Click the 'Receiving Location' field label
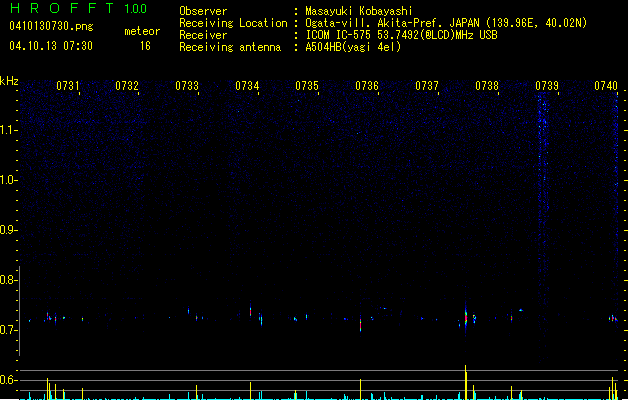 point(233,23)
